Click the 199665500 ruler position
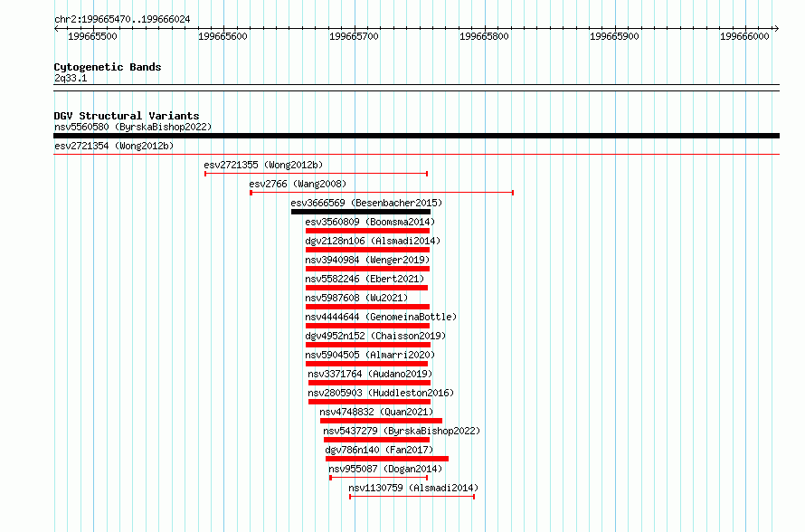This screenshot has height=532, width=805. (x=93, y=36)
